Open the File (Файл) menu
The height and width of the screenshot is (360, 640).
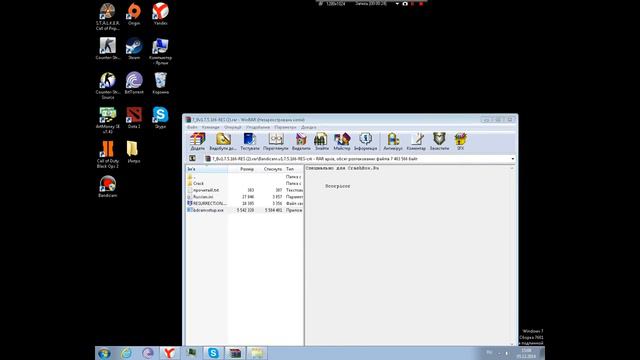(192, 127)
